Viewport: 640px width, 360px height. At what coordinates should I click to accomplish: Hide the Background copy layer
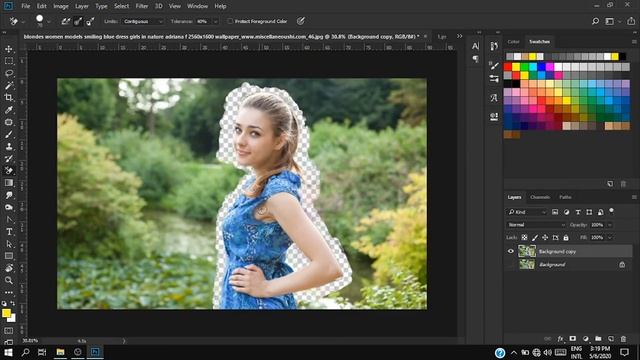511,251
